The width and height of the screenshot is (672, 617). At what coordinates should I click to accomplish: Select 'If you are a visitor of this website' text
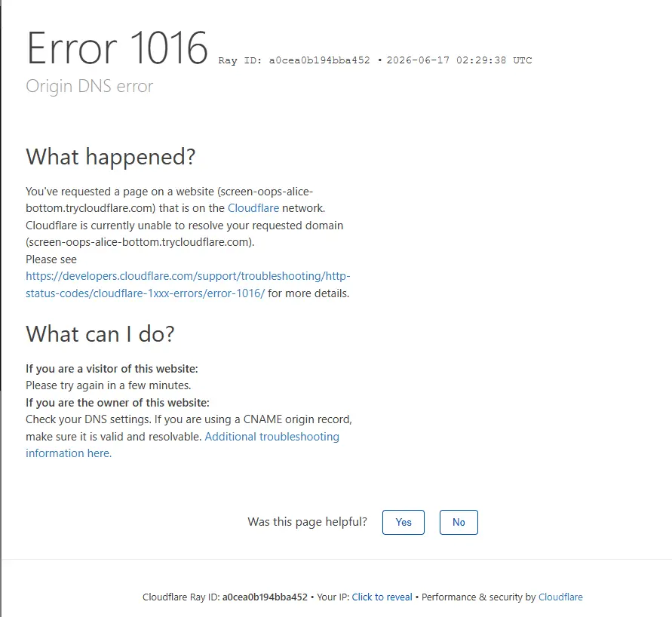[112, 369]
